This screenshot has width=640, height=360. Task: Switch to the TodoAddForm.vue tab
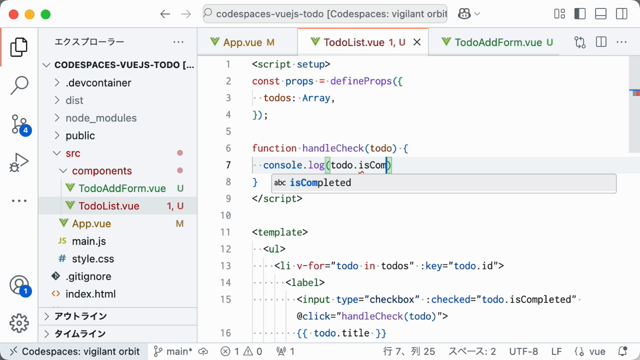click(x=498, y=42)
